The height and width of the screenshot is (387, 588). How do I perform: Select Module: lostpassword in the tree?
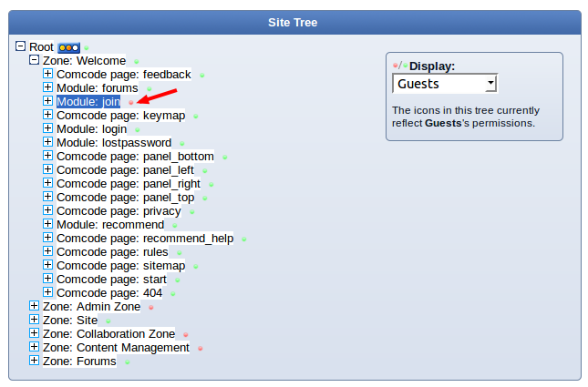tap(113, 143)
